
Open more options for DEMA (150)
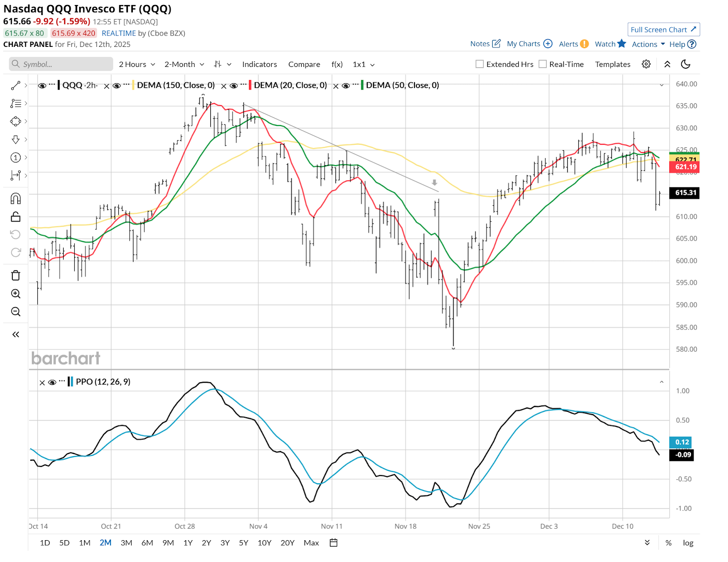(x=126, y=85)
